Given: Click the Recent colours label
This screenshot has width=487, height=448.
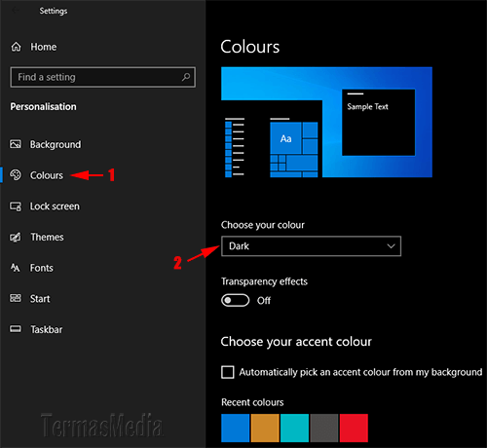Looking at the screenshot, I should click(x=252, y=402).
